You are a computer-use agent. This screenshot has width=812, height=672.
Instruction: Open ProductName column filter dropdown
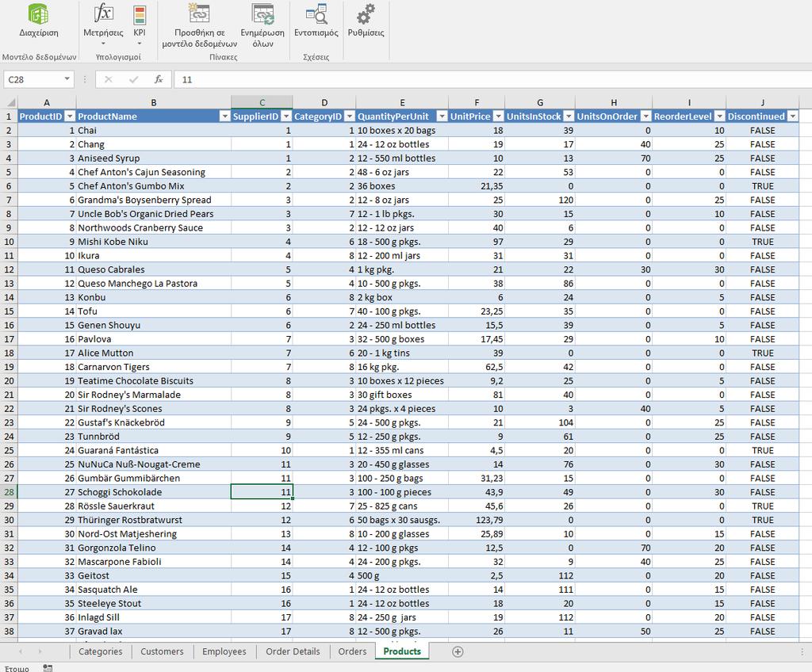(224, 116)
